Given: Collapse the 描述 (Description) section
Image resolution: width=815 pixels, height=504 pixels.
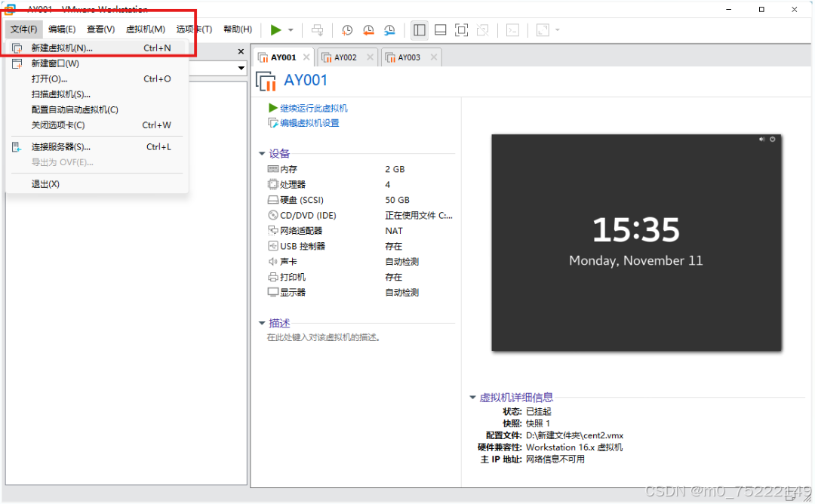Looking at the screenshot, I should pyautogui.click(x=262, y=324).
